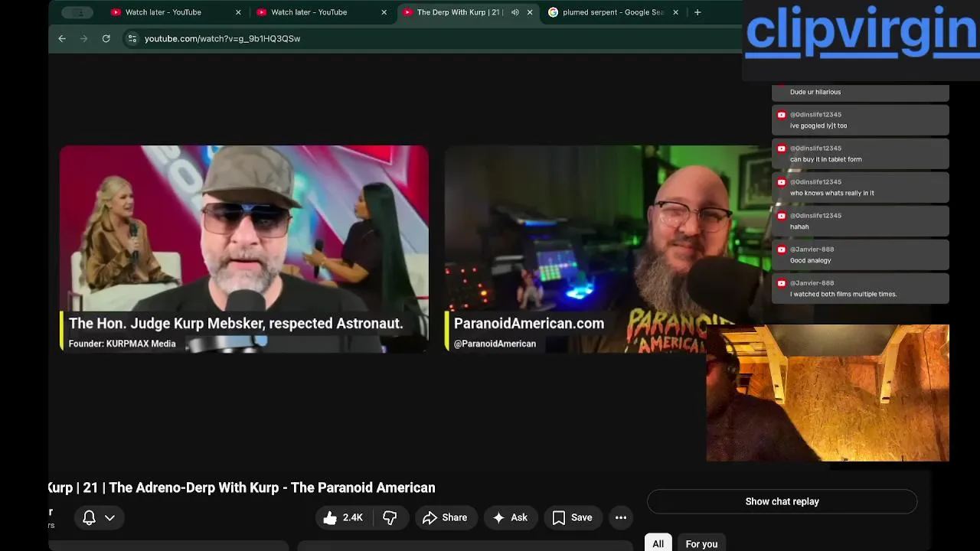Close the plumed serpent Google Search tab
The height and width of the screenshot is (551, 980).
click(675, 12)
